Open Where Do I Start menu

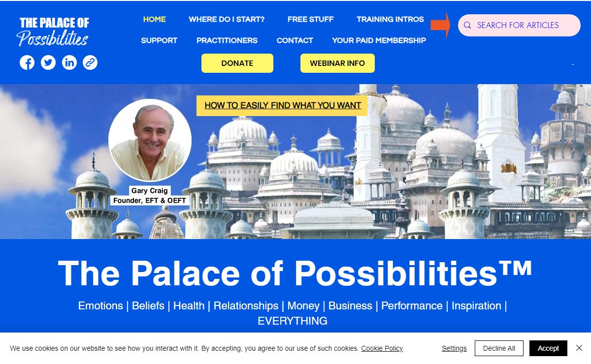(227, 19)
